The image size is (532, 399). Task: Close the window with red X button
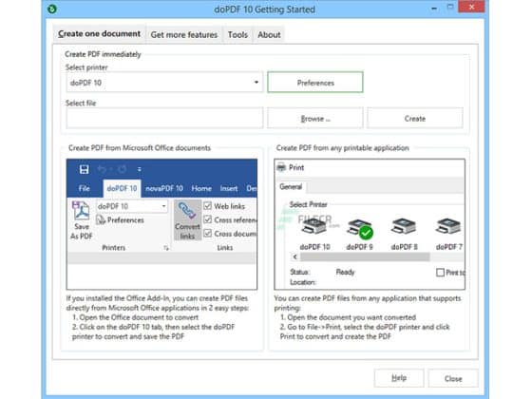(471, 7)
